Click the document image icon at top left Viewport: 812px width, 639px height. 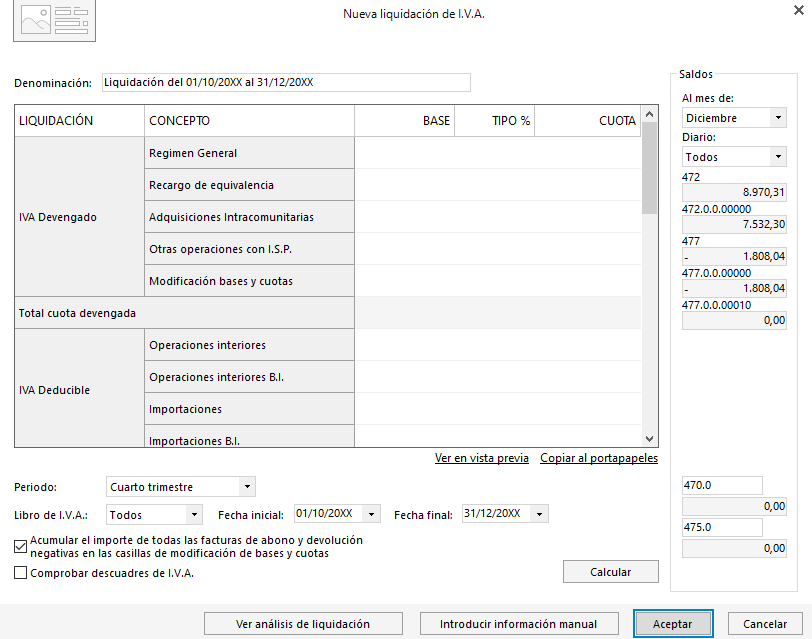(x=54, y=20)
